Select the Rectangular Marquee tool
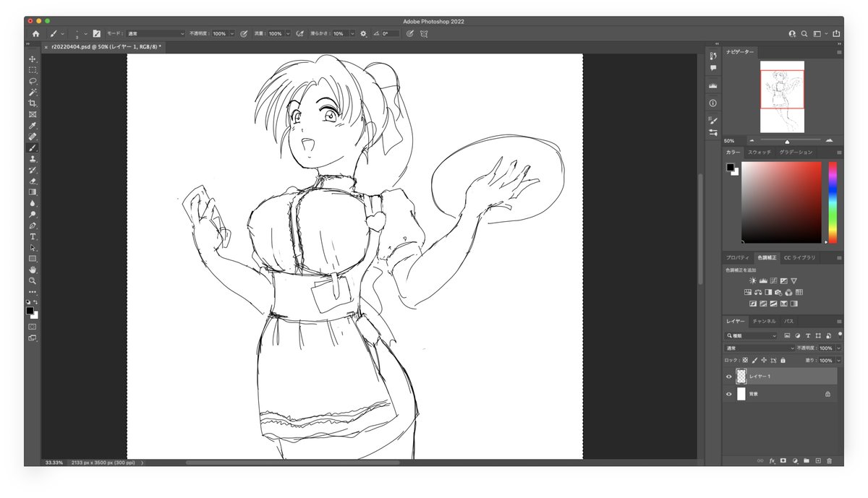Image resolution: width=868 pixels, height=498 pixels. (33, 70)
